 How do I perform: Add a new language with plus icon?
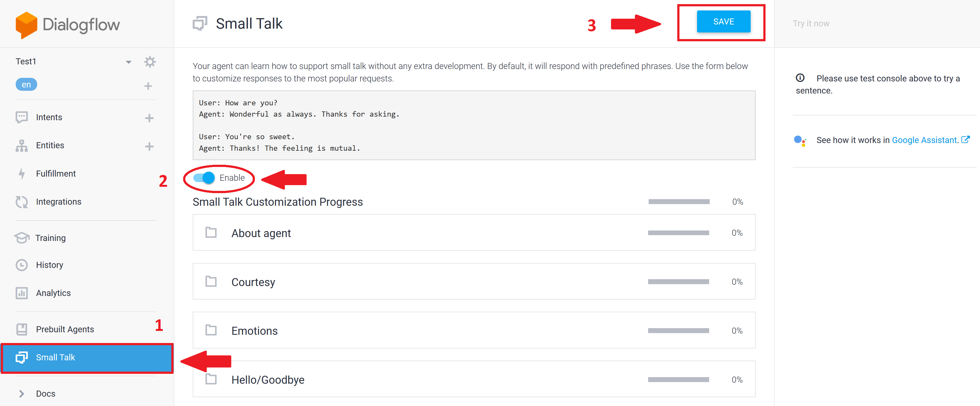click(x=148, y=86)
